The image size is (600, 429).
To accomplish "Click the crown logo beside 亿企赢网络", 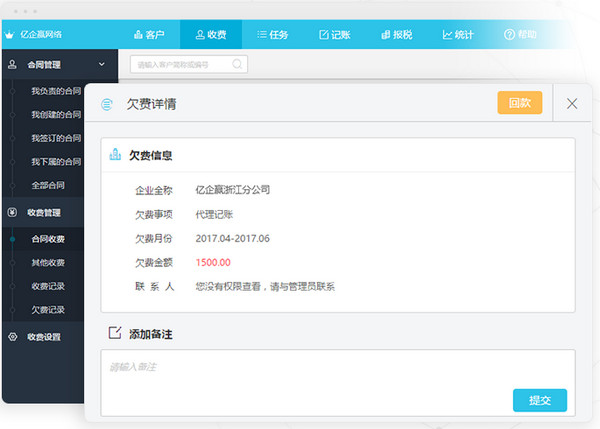I will click(10, 34).
